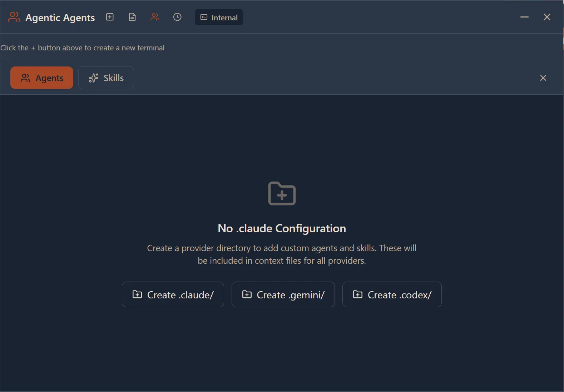
Task: Minimize the Agentic Agents window
Action: [524, 17]
